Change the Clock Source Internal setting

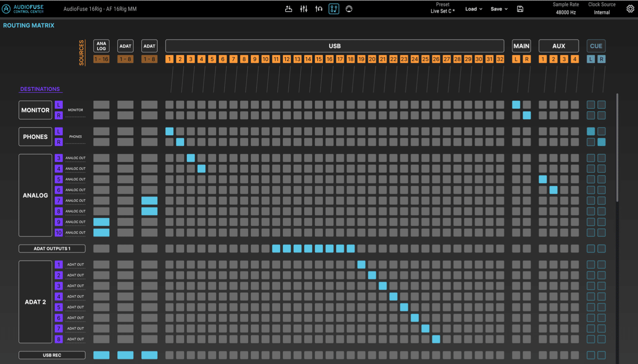[602, 12]
